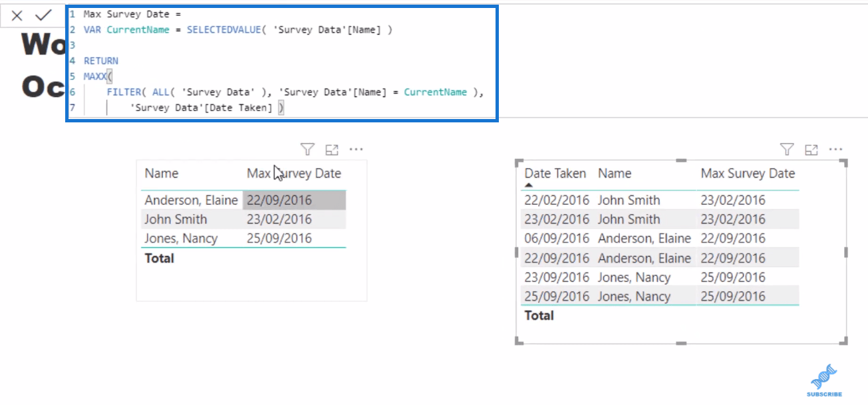Click the SELECTEDVALUE line in formula
868x405 pixels.
[x=238, y=30]
